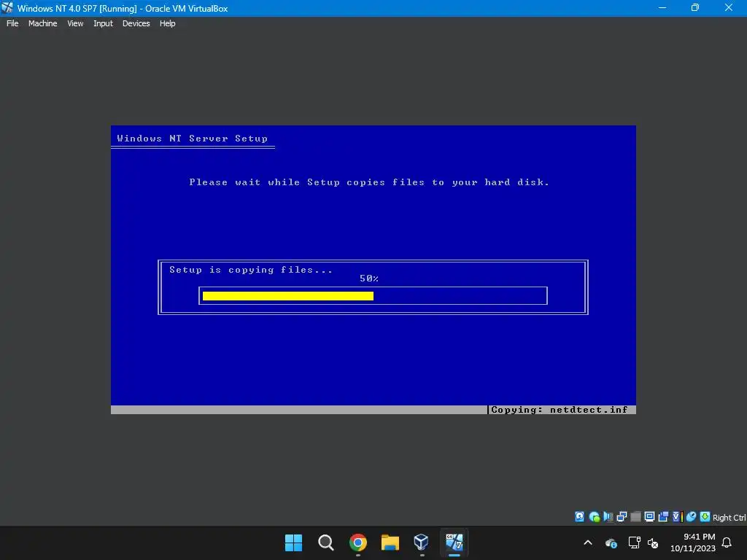Click the 'Copying: netdtect.inf' status text
The image size is (747, 560).
coord(560,410)
